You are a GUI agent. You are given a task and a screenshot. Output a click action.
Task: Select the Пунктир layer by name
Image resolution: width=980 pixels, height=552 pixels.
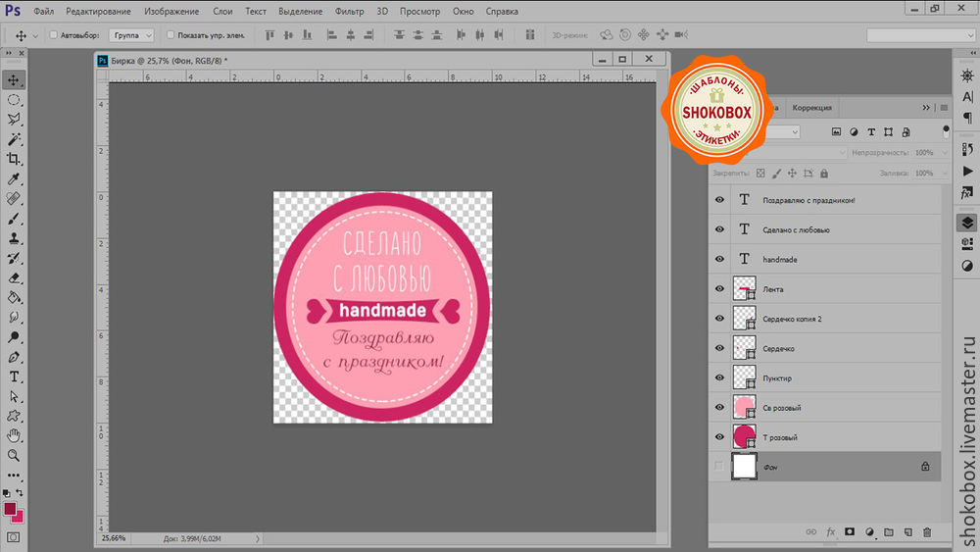(x=777, y=378)
